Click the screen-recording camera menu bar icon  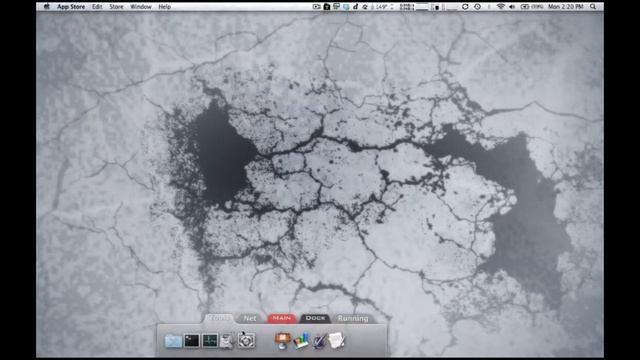pos(316,7)
